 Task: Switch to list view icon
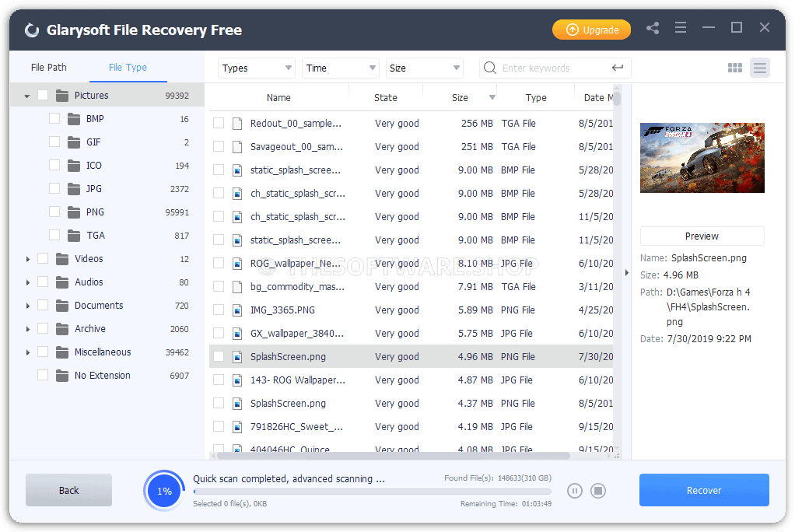(x=760, y=68)
